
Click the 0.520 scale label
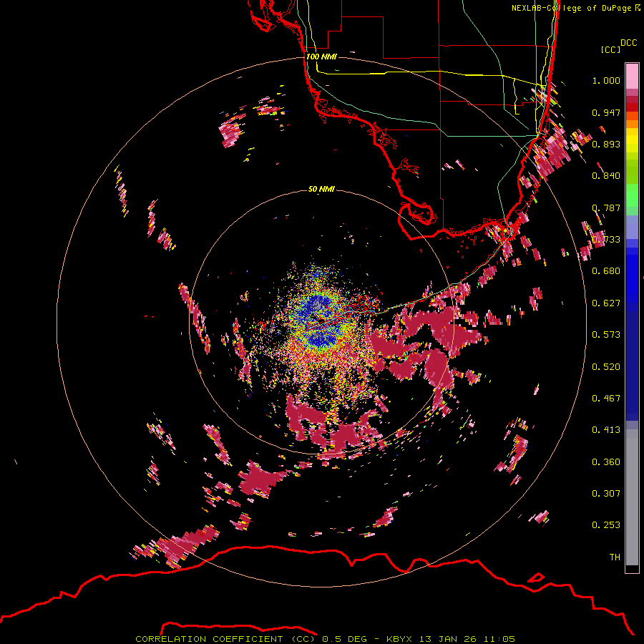606,367
